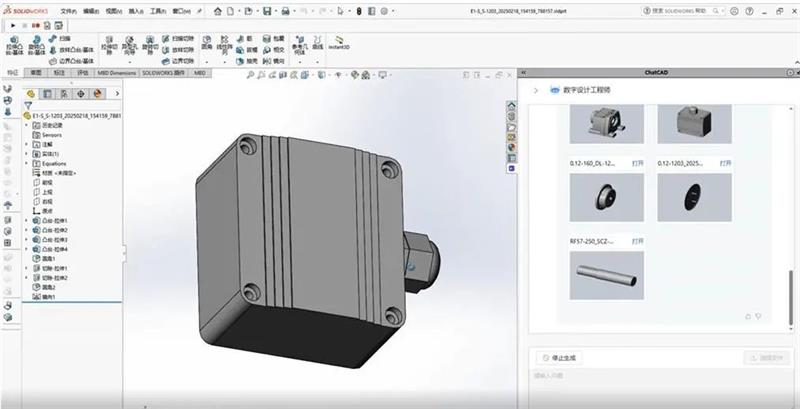Switch to the MBD Dimensions tab

116,73
